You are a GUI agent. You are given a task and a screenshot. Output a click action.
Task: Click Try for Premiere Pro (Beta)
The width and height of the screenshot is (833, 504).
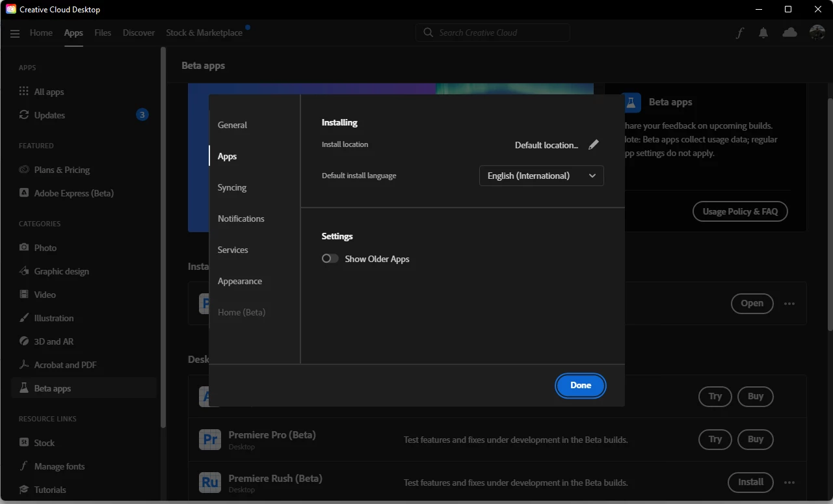pos(715,439)
